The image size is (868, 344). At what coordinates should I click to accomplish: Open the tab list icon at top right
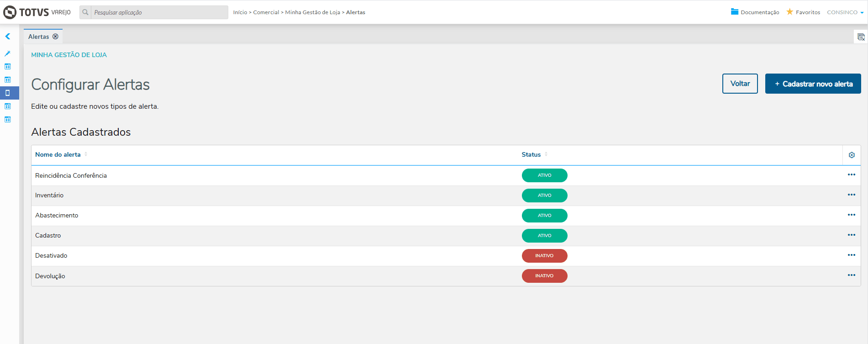[861, 37]
